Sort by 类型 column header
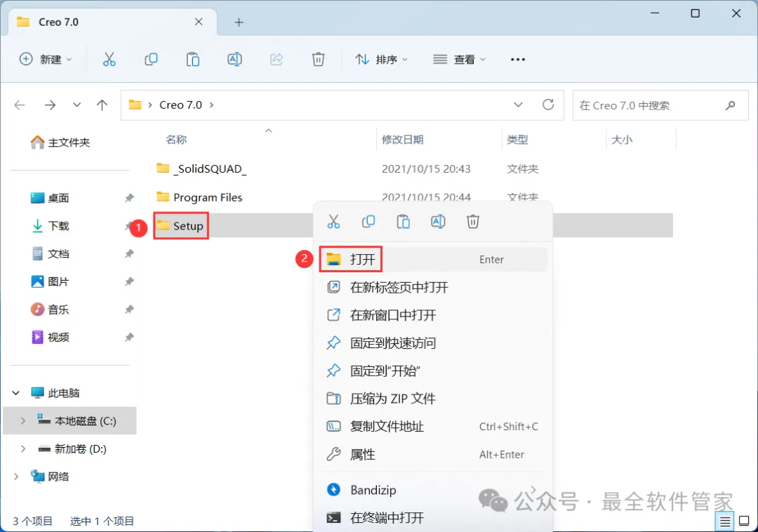Image resolution: width=758 pixels, height=532 pixels. 517,140
